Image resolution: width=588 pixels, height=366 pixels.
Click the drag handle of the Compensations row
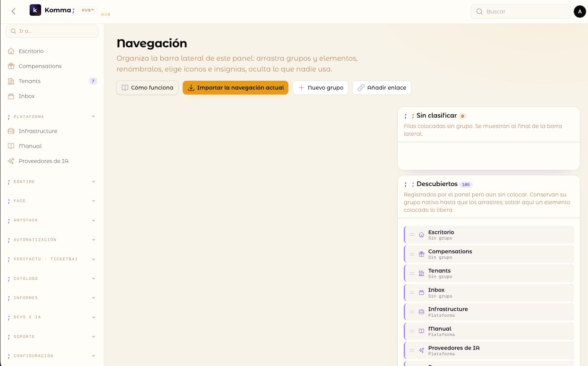coord(412,254)
